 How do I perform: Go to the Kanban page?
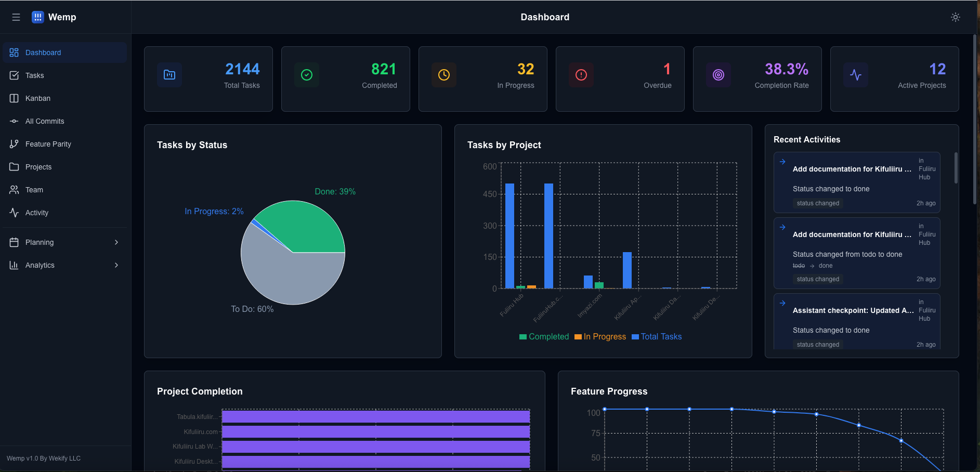(65, 98)
